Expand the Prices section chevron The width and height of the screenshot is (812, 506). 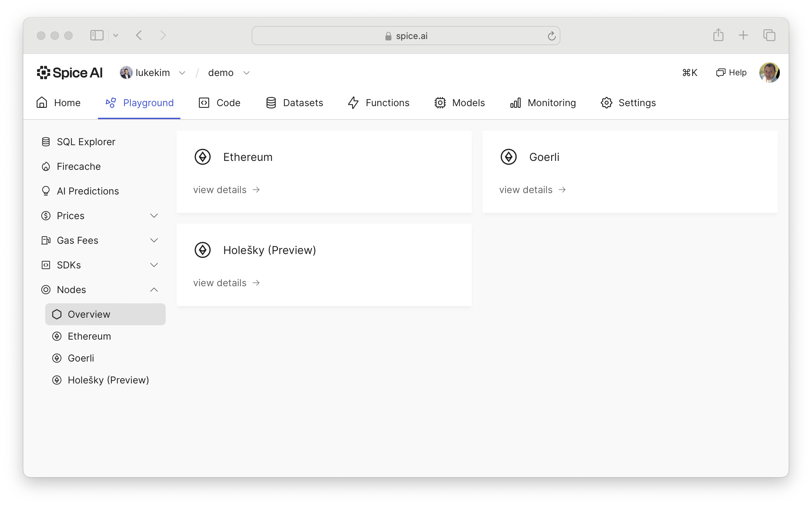[x=154, y=216]
